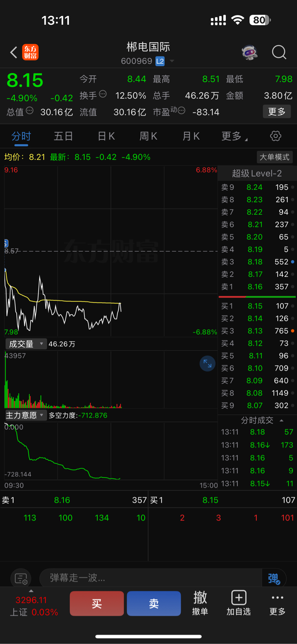The width and height of the screenshot is (297, 644).
Task: Open the 主力意愿 indicator dropdown
Action: [x=26, y=415]
